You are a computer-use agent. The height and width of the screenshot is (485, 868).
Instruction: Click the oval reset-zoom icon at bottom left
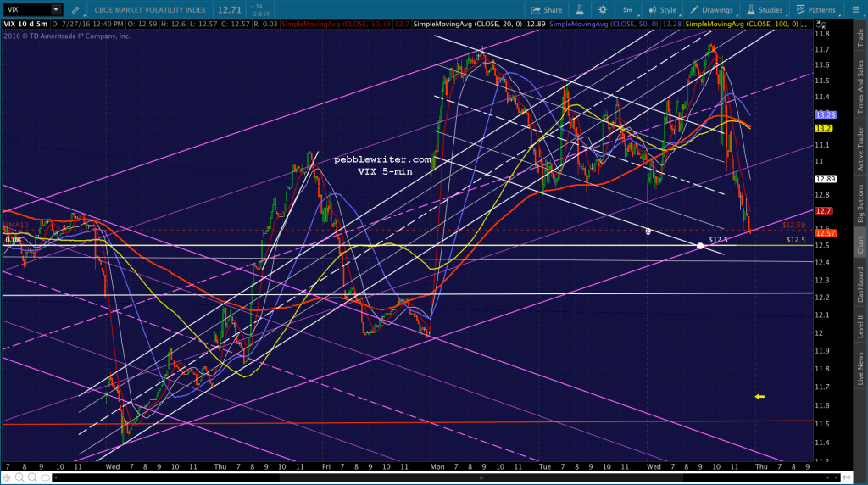[x=46, y=477]
